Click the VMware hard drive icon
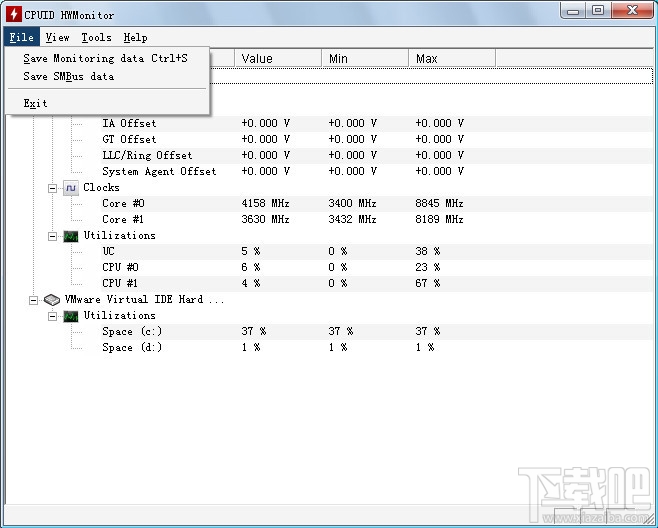Image resolution: width=658 pixels, height=528 pixels. 52,299
